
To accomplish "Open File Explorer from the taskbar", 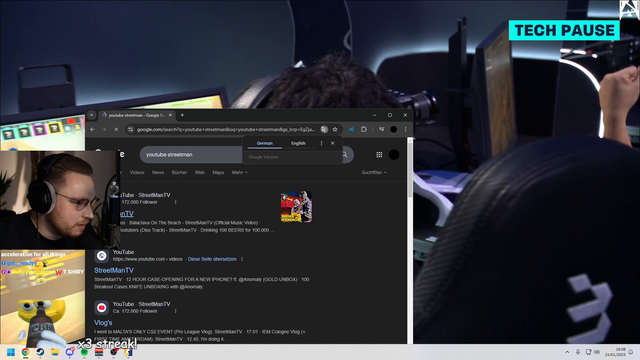I will click(55, 352).
